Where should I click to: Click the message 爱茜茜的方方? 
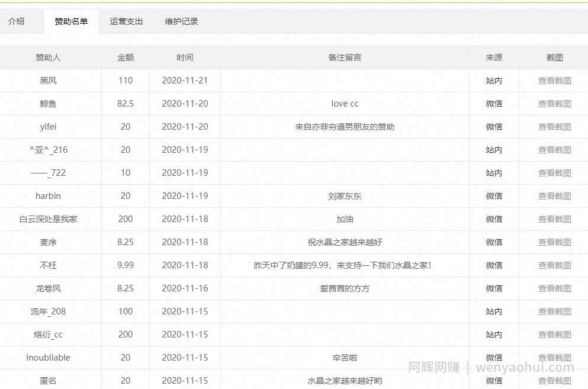coord(345,288)
